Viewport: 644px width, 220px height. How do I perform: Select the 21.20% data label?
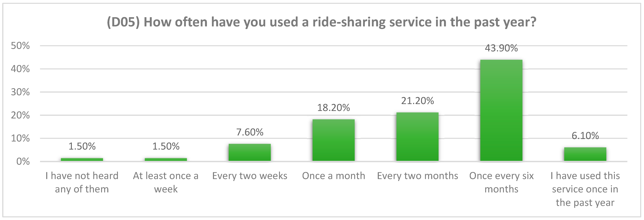417,101
